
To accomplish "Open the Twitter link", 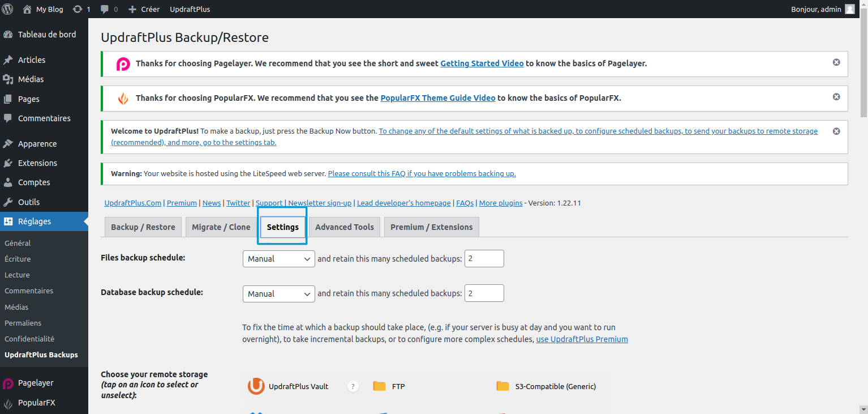I will (x=238, y=203).
